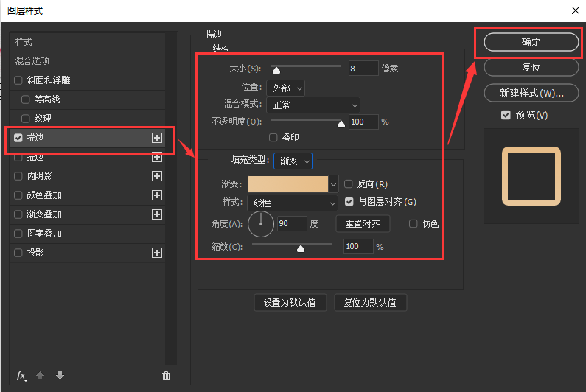586x392 pixels.
Task: Click the angle dial control
Action: coord(261,224)
